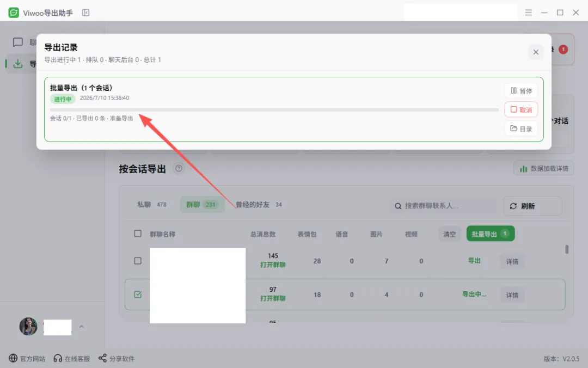588x368 pixels.
Task: Click the red notification badge button
Action: tap(563, 50)
